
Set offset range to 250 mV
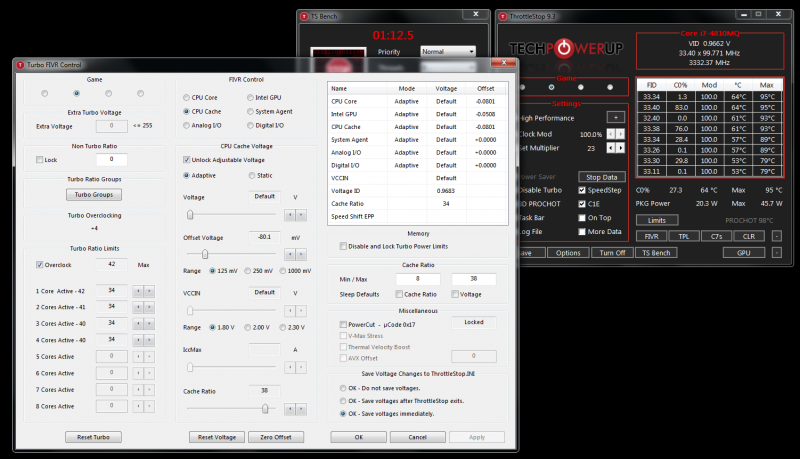click(247, 271)
